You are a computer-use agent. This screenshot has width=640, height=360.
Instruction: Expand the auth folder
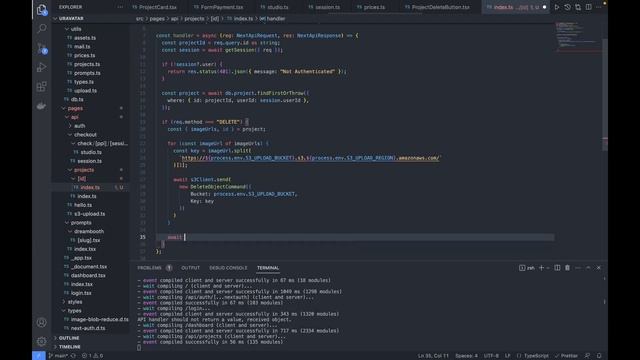(80, 126)
